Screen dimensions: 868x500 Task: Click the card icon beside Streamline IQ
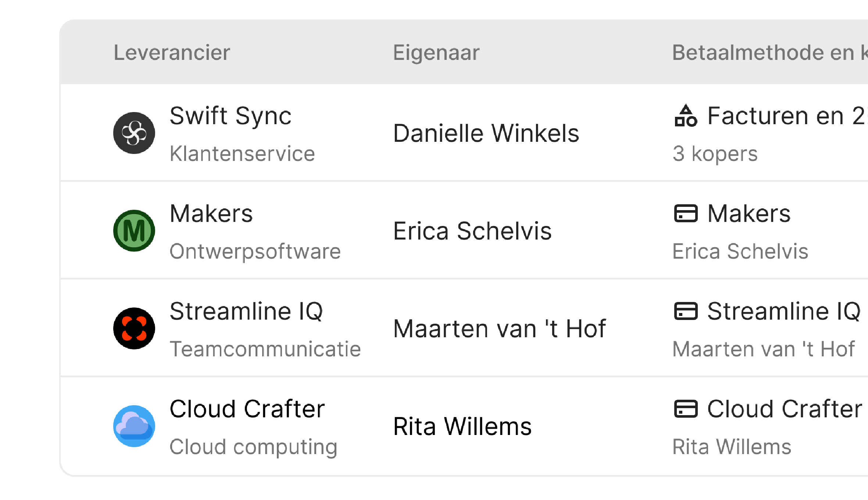click(686, 312)
